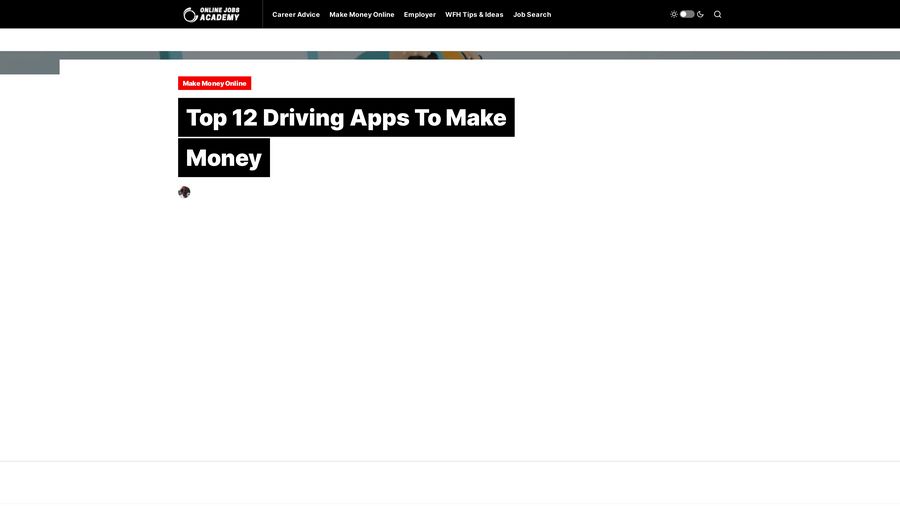Click the Top 12 Driving Apps headline

346,118
